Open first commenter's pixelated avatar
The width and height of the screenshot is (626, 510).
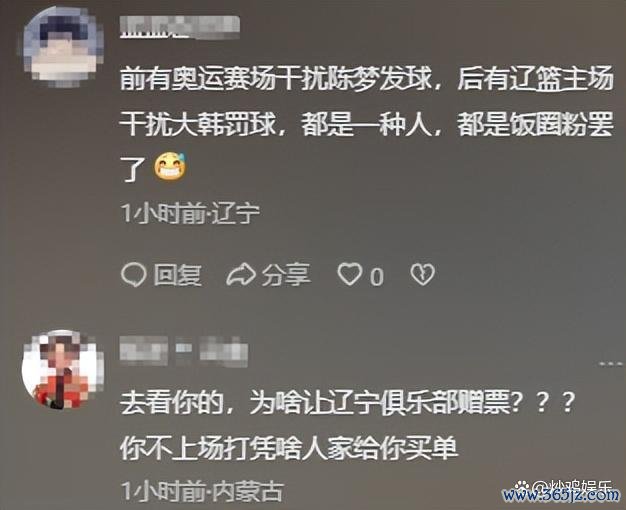[x=63, y=46]
